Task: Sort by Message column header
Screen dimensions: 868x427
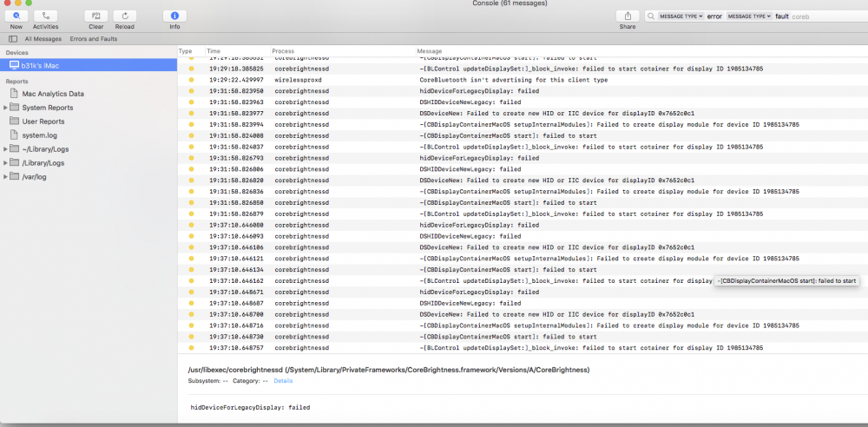Action: point(430,51)
